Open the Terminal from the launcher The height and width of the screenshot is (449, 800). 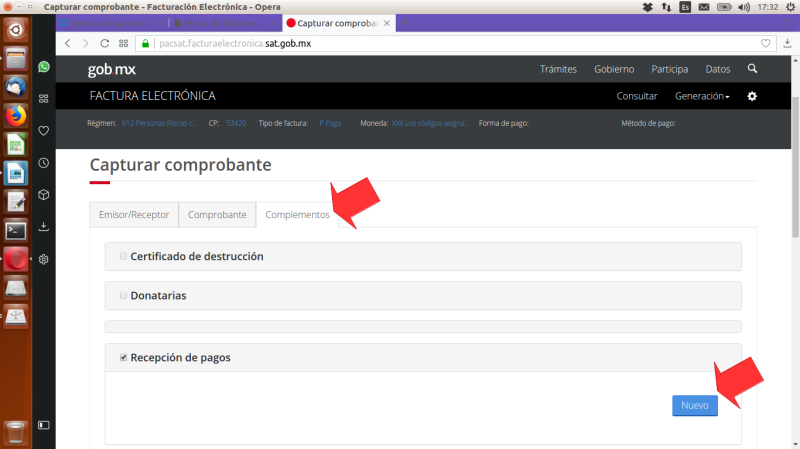pyautogui.click(x=16, y=231)
